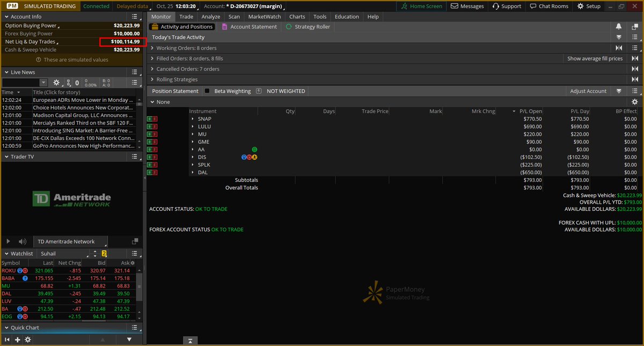Collapse the Watchlist panel

pyautogui.click(x=6, y=253)
